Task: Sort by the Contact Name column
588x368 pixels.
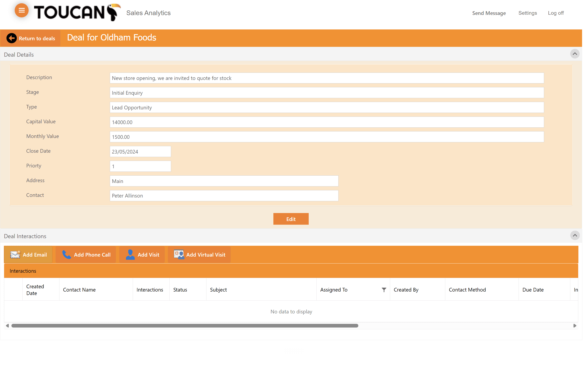Action: pos(96,290)
